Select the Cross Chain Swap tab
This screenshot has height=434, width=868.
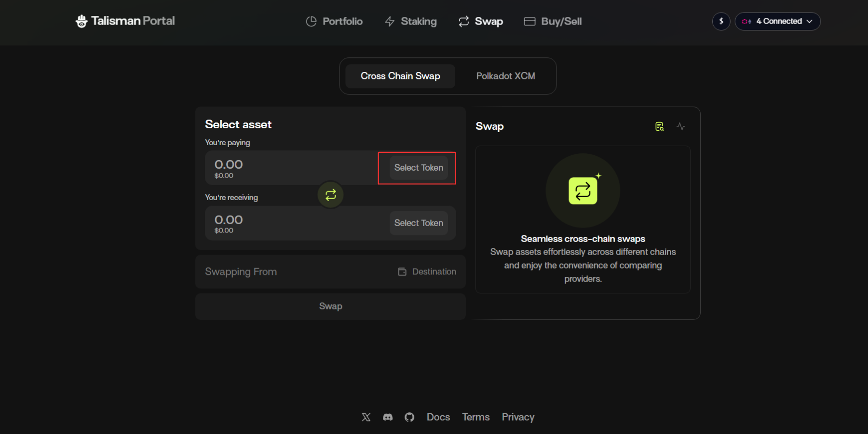tap(400, 76)
